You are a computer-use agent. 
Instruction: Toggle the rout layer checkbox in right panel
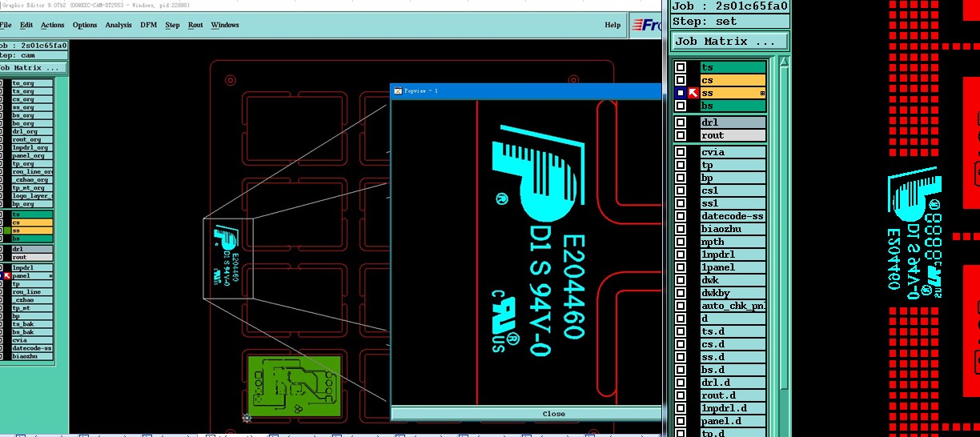tap(681, 135)
